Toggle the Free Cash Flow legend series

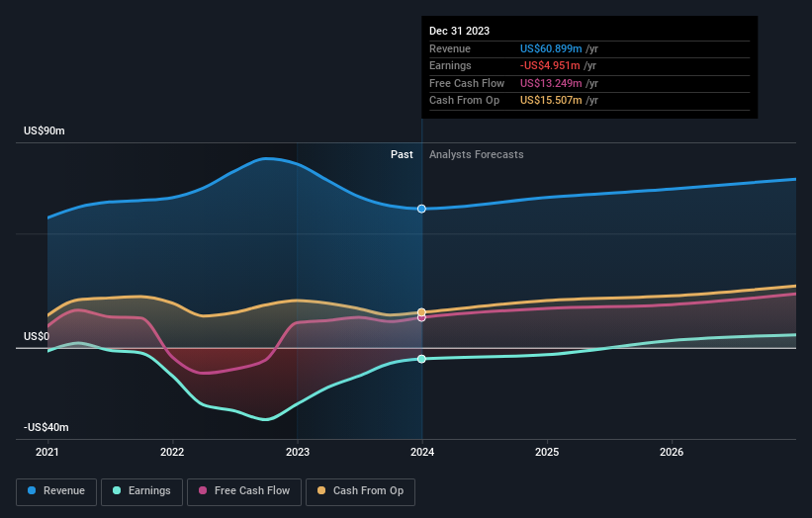tap(244, 491)
